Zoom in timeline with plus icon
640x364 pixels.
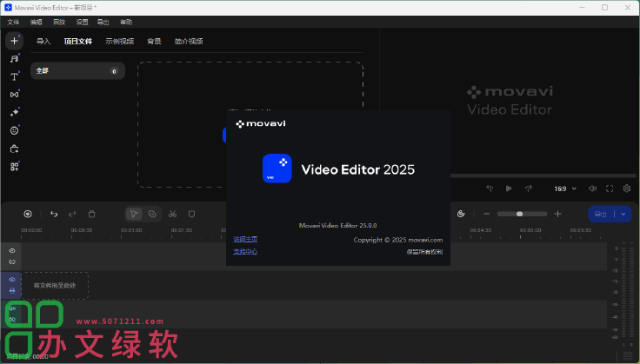pyautogui.click(x=558, y=214)
